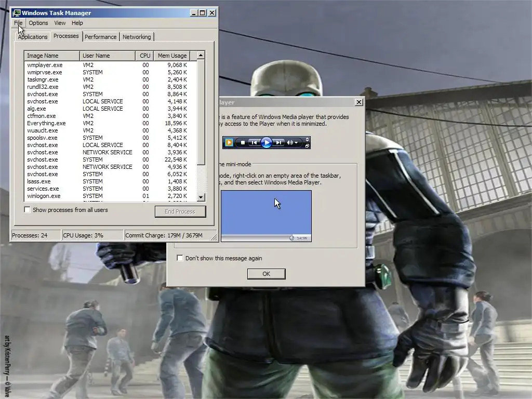The height and width of the screenshot is (399, 532).
Task: Select the services.exe process row
Action: point(111,189)
